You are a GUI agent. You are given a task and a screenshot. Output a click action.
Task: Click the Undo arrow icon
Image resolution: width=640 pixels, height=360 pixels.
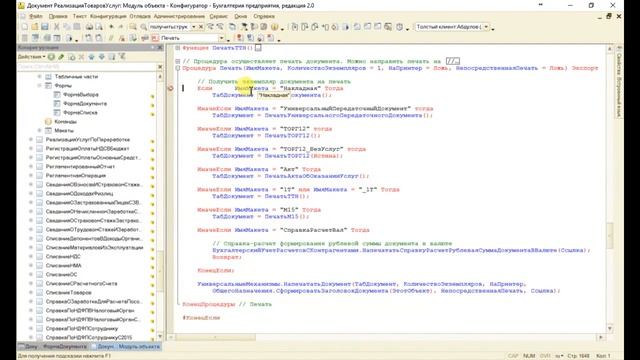point(111,27)
